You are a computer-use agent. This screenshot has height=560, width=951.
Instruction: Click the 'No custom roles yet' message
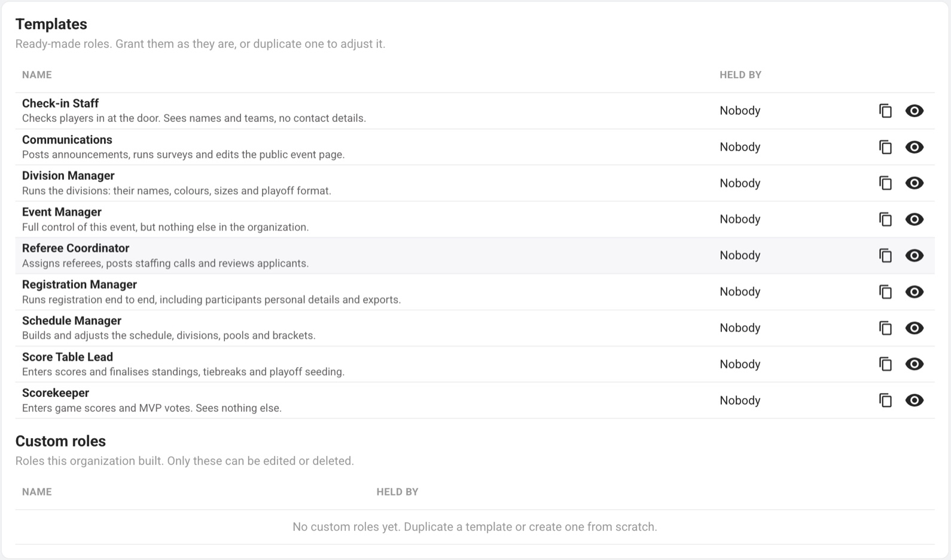coord(475,527)
